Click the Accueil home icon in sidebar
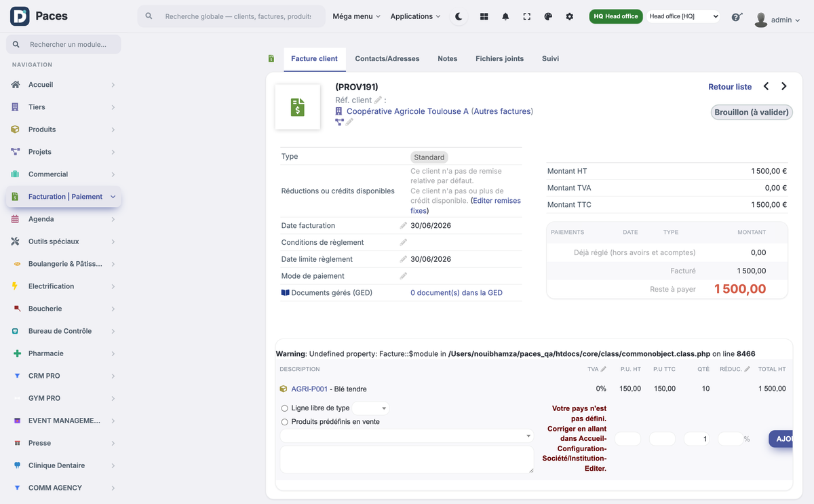This screenshot has height=504, width=814. click(x=16, y=85)
